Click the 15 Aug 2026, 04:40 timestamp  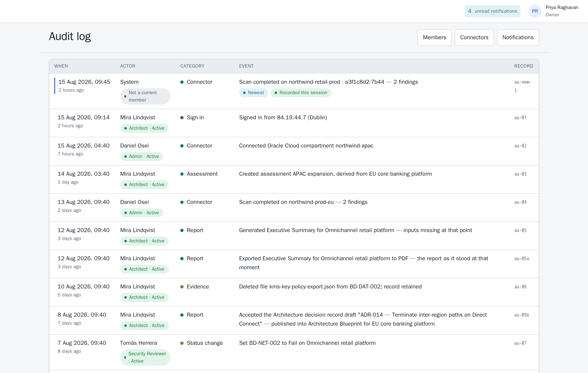(84, 146)
